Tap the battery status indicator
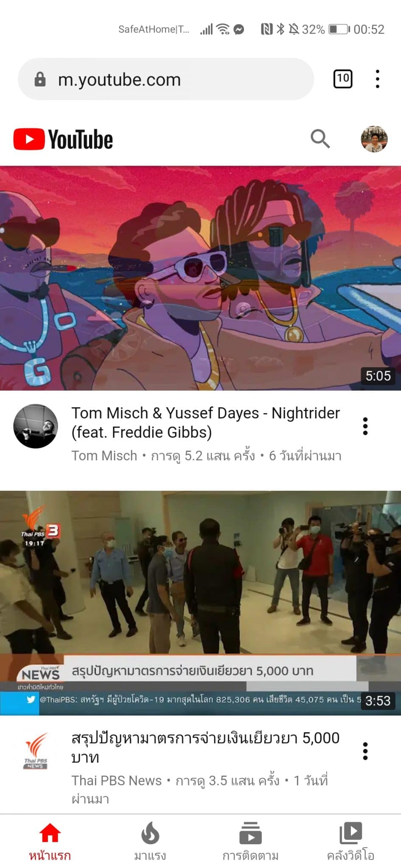Viewport: 401px width, 868px height. point(339,29)
